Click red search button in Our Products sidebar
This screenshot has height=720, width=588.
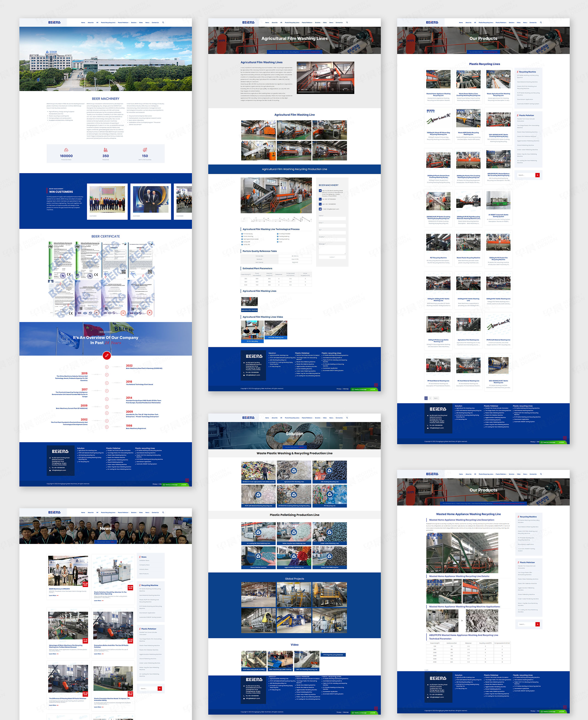click(x=537, y=175)
